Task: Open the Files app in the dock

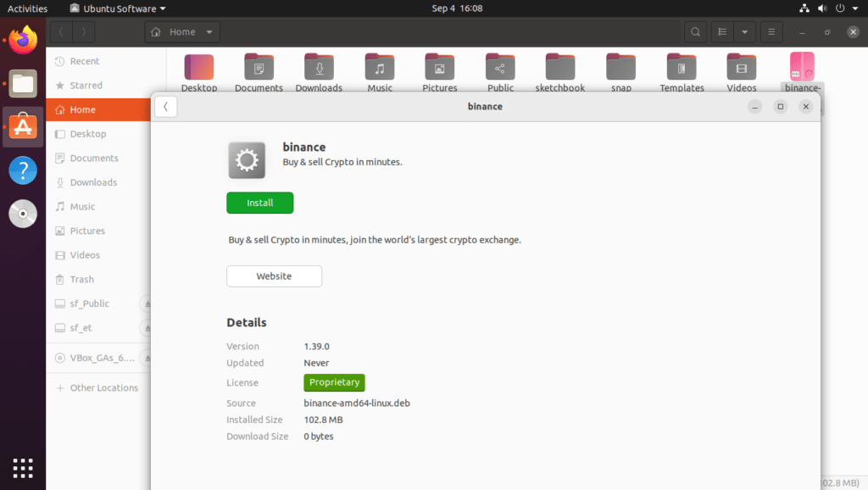Action: [23, 84]
